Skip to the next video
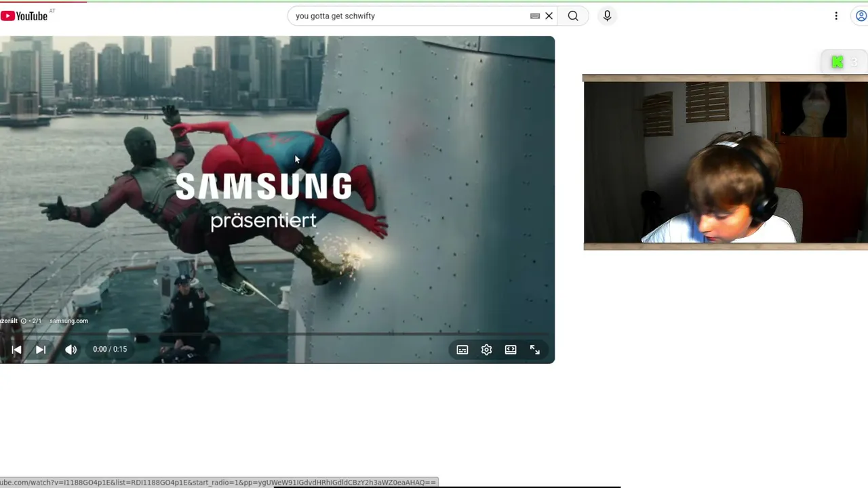 (41, 349)
